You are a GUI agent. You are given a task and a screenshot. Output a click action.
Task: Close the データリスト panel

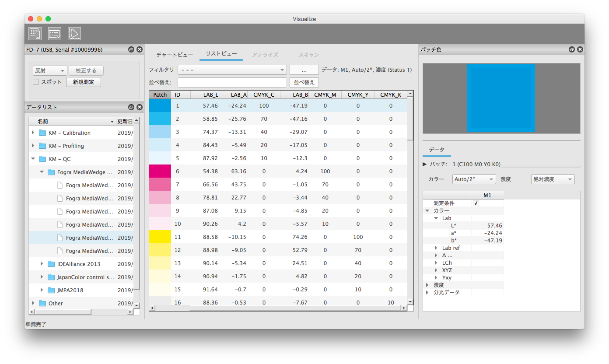[x=140, y=107]
